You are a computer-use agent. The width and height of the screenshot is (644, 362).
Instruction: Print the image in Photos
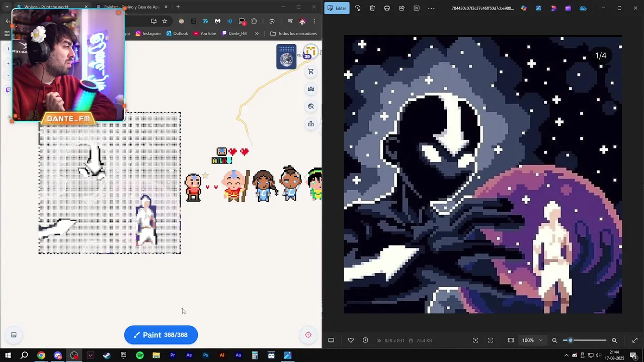[387, 8]
